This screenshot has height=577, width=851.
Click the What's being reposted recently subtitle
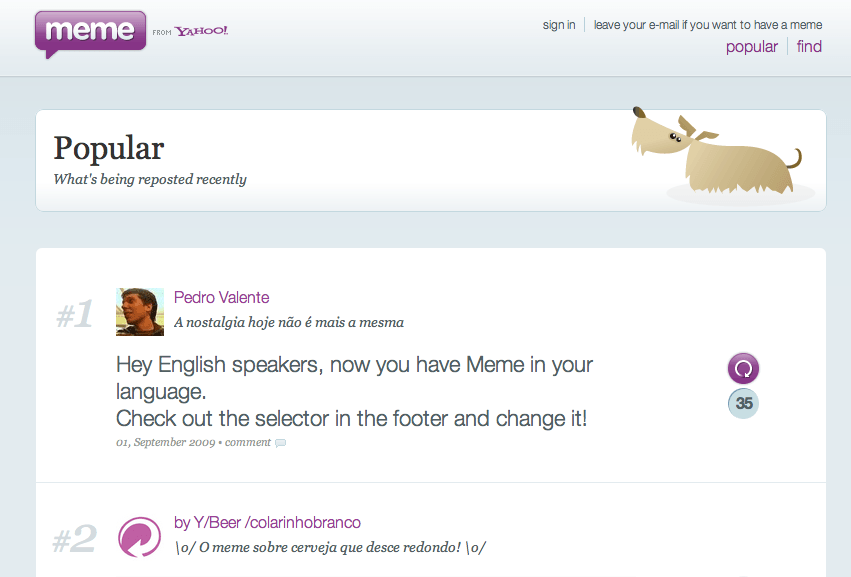[x=150, y=179]
